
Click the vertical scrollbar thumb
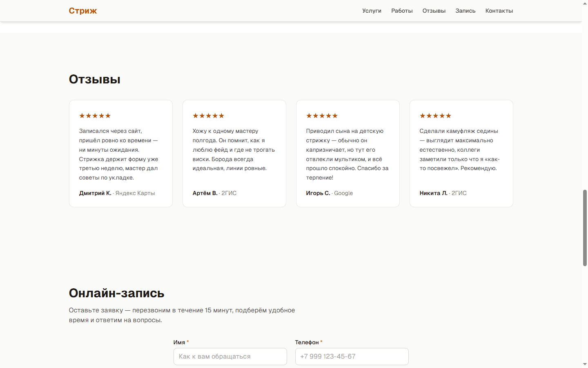pyautogui.click(x=585, y=228)
